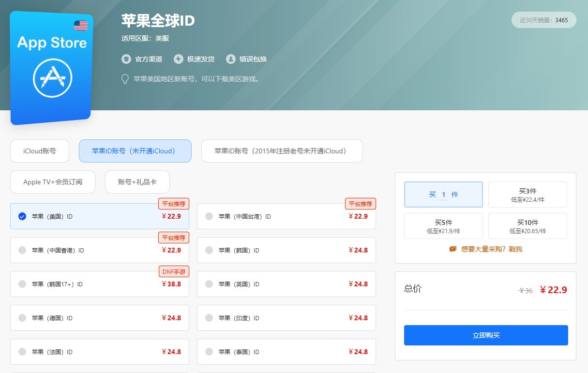The width and height of the screenshot is (588, 373).
Task: Select 苹果（中国香港）ID option
Action: tap(100, 250)
